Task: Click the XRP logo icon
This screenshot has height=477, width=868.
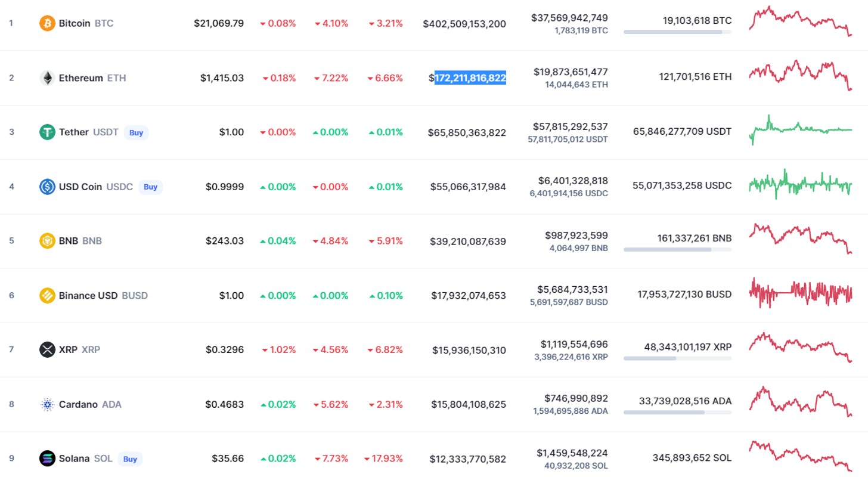Action: (47, 349)
